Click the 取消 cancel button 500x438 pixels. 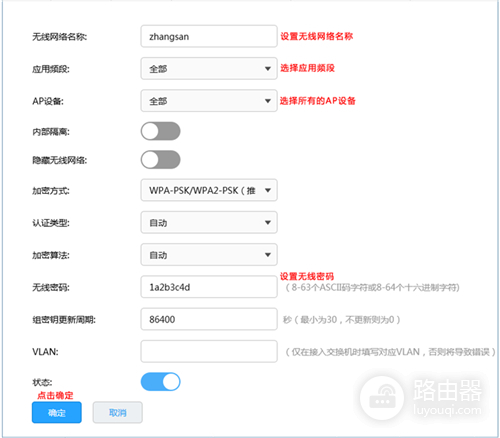click(118, 413)
